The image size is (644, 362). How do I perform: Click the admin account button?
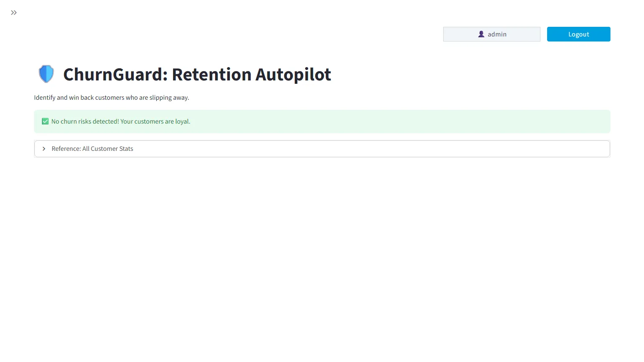(x=492, y=34)
